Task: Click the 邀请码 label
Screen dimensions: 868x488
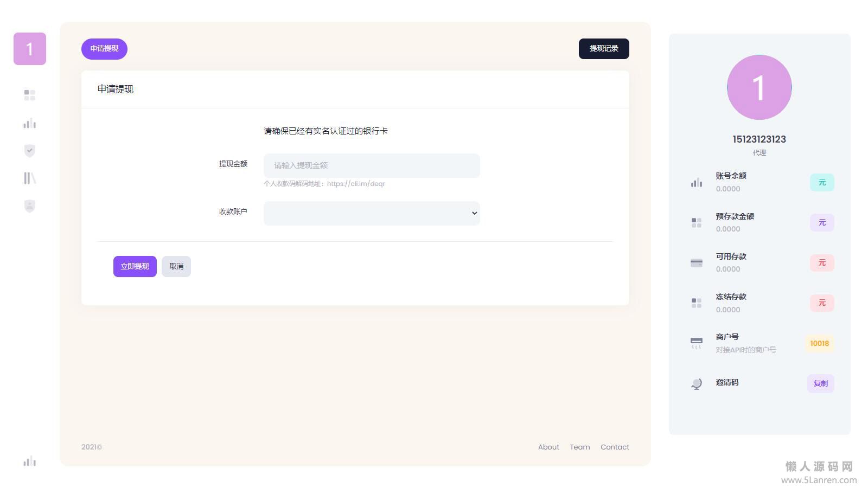Action: click(727, 382)
